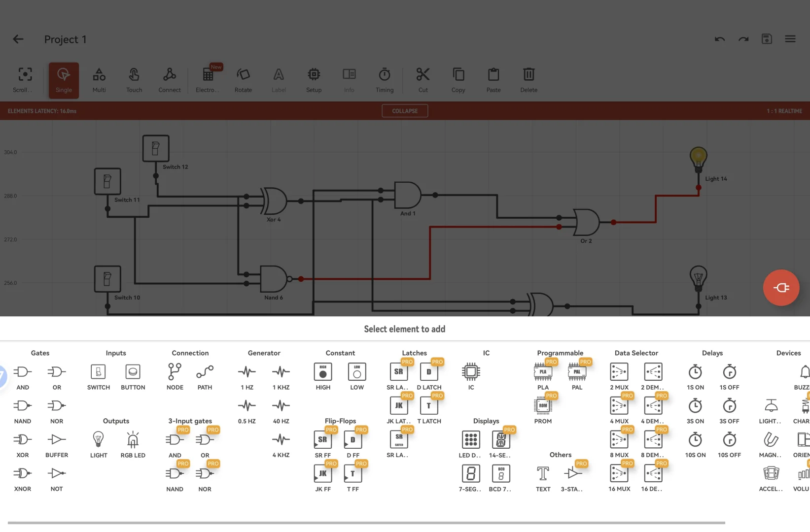The image size is (810, 532).
Task: Add the HIGH constant element
Action: [323, 377]
